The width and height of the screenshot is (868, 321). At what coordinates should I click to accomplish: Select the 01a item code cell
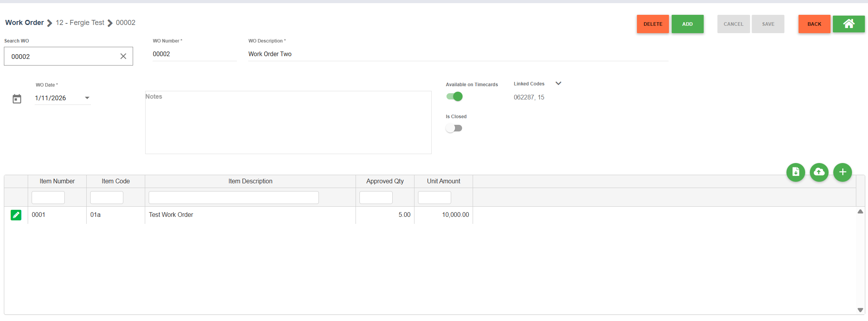click(x=116, y=215)
